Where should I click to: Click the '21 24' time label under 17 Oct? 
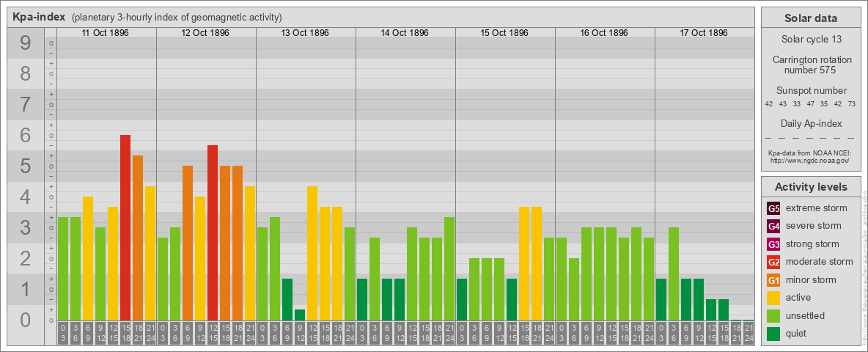click(x=748, y=333)
